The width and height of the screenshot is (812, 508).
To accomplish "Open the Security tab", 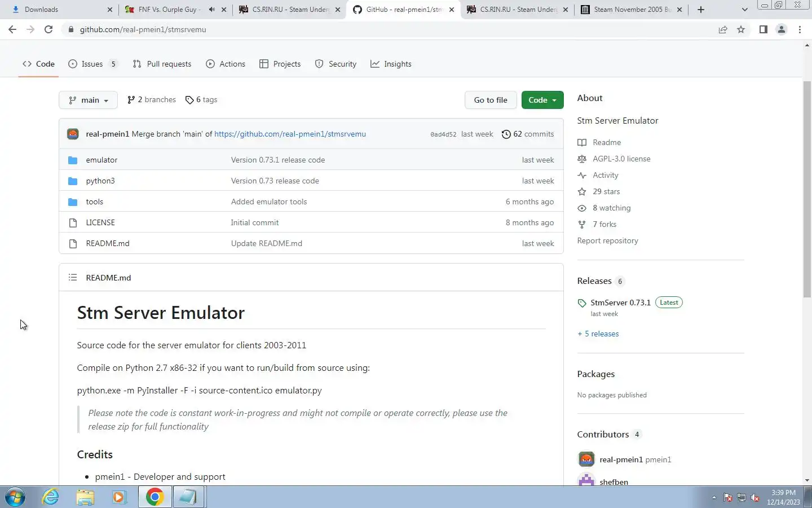I will click(336, 64).
